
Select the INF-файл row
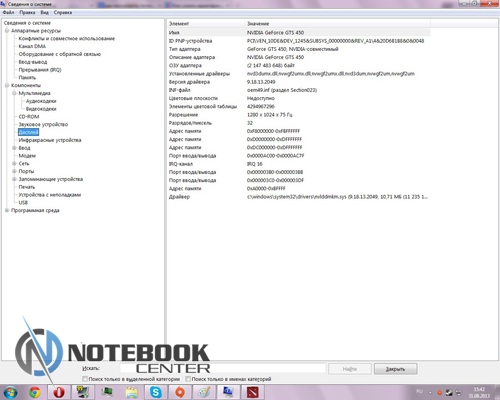click(x=298, y=90)
